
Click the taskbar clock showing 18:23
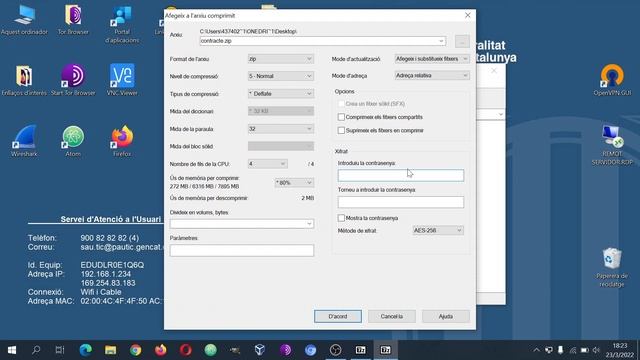619,350
